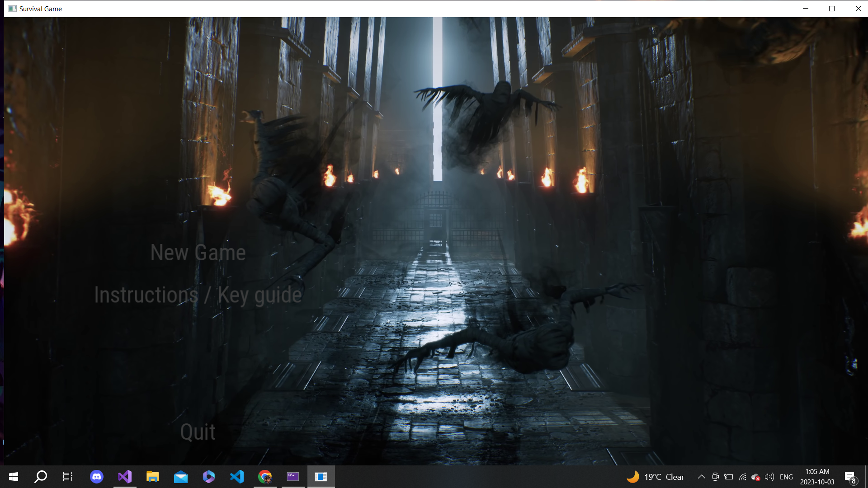Open the Windows Start menu
This screenshot has width=868, height=488.
tap(14, 477)
